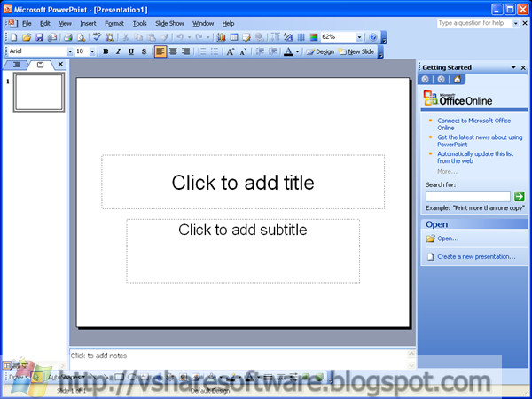Click the Color/Grayscale toolbar swatch
Viewport: 532px width, 399px height.
314,37
